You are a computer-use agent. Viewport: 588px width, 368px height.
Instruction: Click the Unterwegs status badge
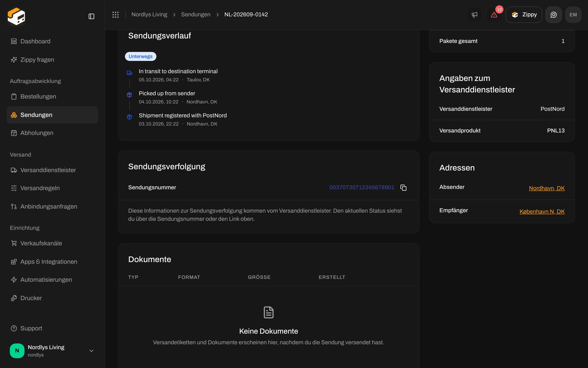pos(140,56)
